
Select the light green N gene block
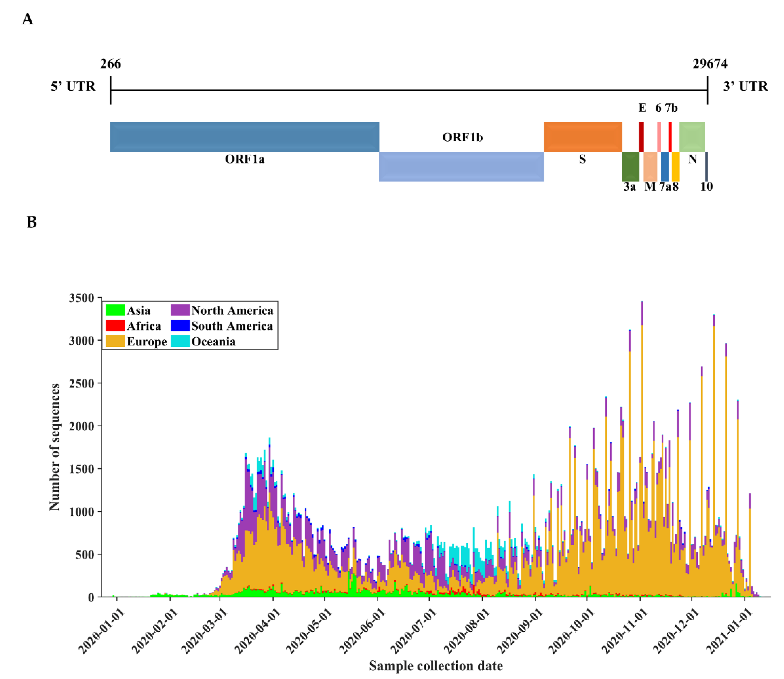(x=692, y=137)
